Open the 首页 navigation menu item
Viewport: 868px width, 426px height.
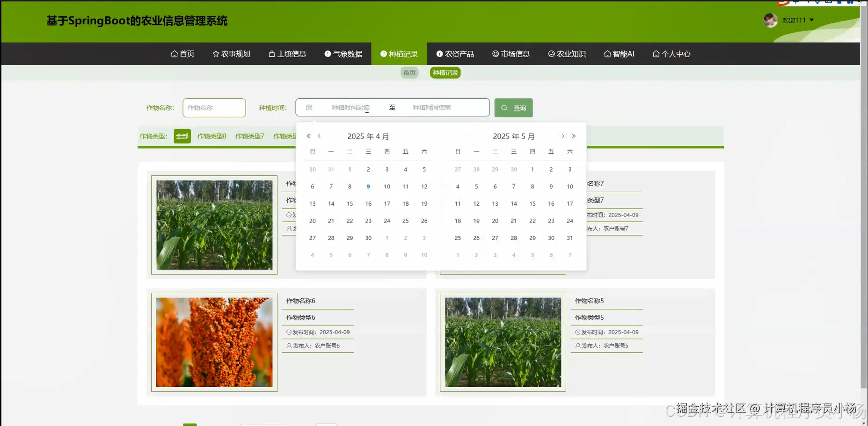coord(182,54)
